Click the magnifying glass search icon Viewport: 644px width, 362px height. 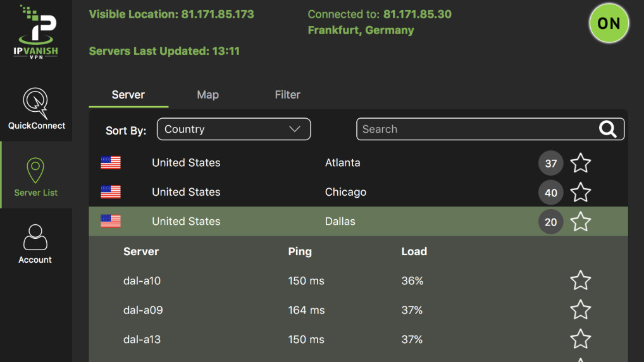pyautogui.click(x=607, y=129)
